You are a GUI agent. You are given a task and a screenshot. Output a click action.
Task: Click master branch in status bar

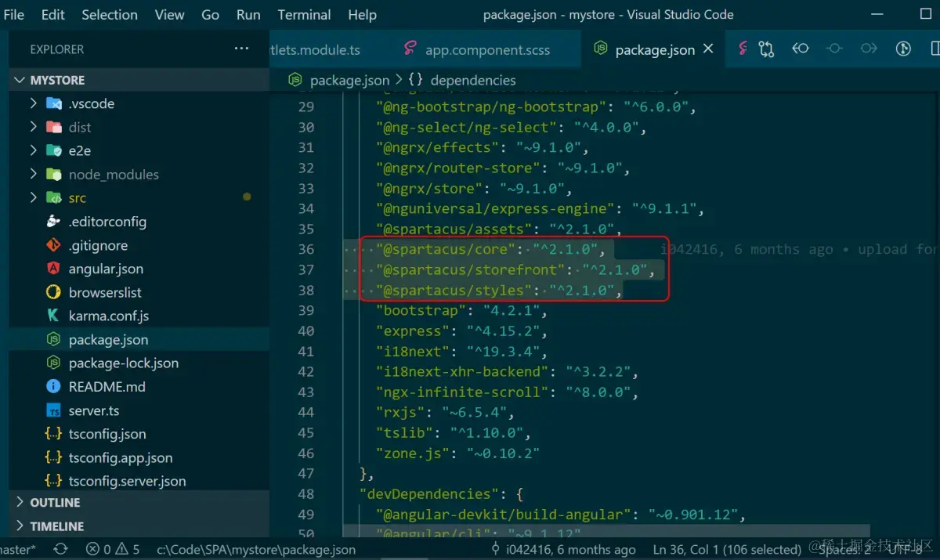pyautogui.click(x=17, y=550)
